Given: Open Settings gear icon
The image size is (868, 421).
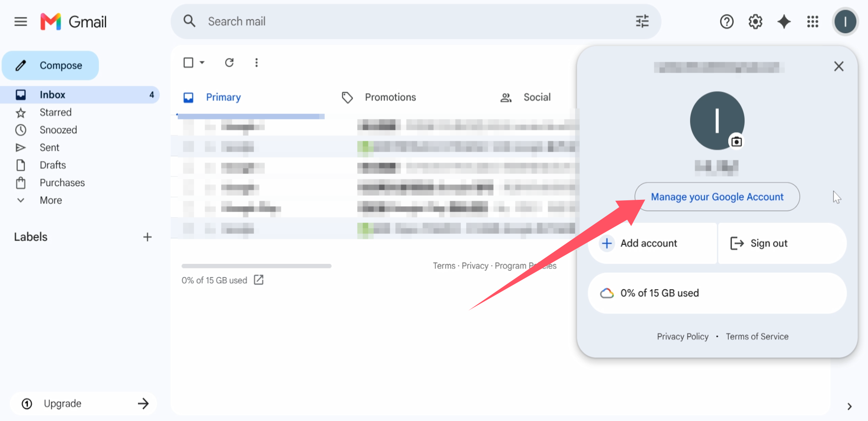Looking at the screenshot, I should [x=755, y=21].
